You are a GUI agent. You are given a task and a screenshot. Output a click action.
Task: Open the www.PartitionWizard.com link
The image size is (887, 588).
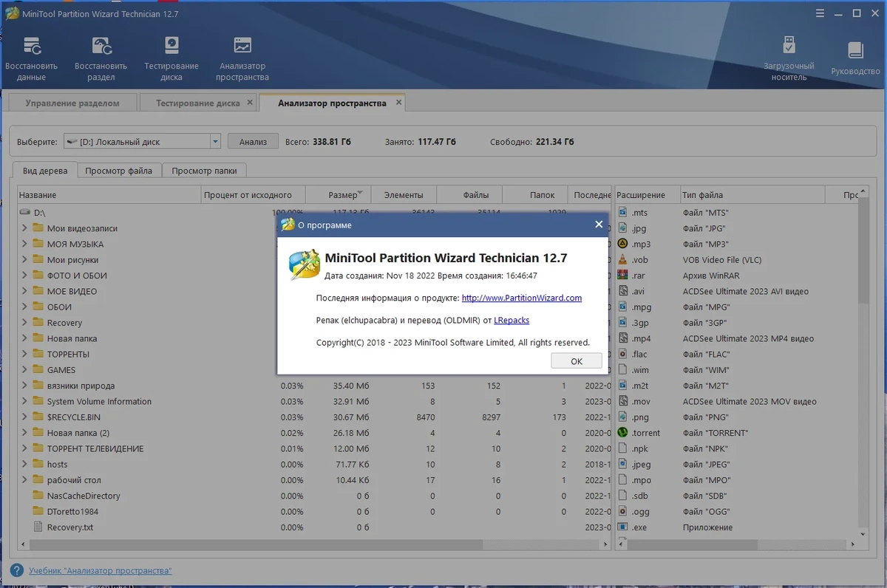pos(522,298)
